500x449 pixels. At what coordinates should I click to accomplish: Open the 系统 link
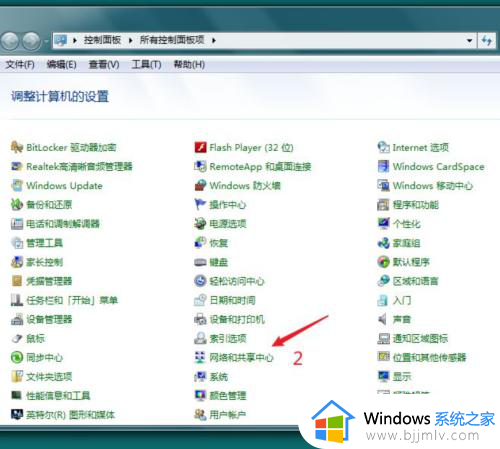(x=219, y=377)
